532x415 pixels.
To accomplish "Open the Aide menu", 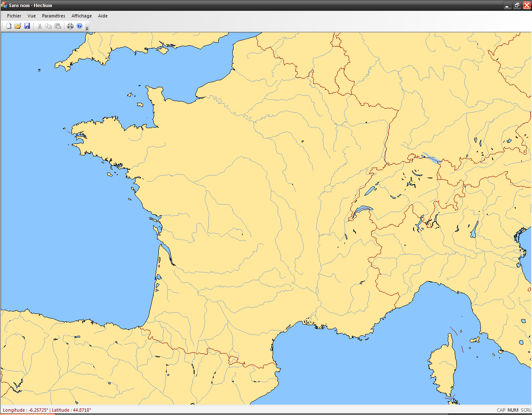I will (x=103, y=16).
